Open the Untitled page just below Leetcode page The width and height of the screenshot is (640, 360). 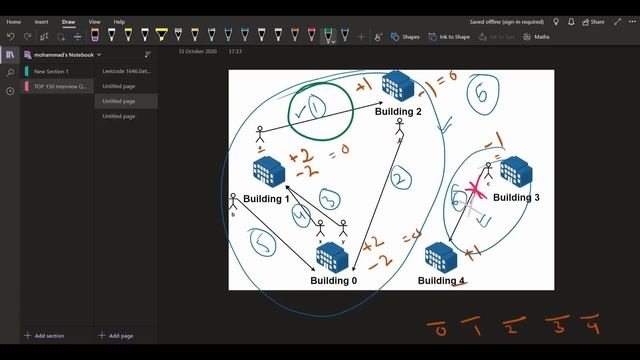click(126, 86)
